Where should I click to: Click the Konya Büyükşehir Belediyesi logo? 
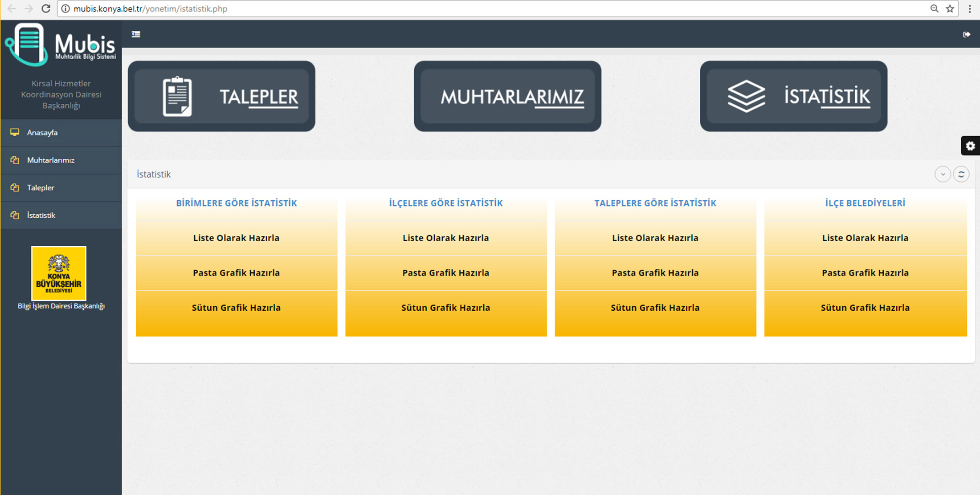(x=59, y=273)
